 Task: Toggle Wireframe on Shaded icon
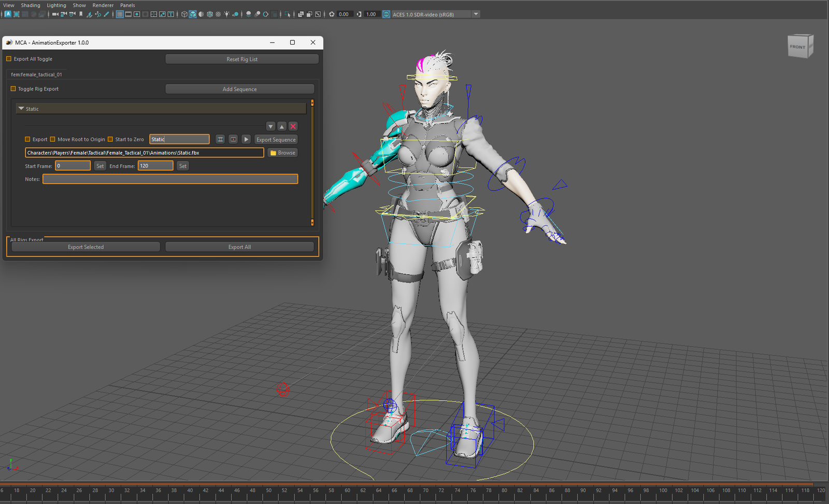(210, 14)
